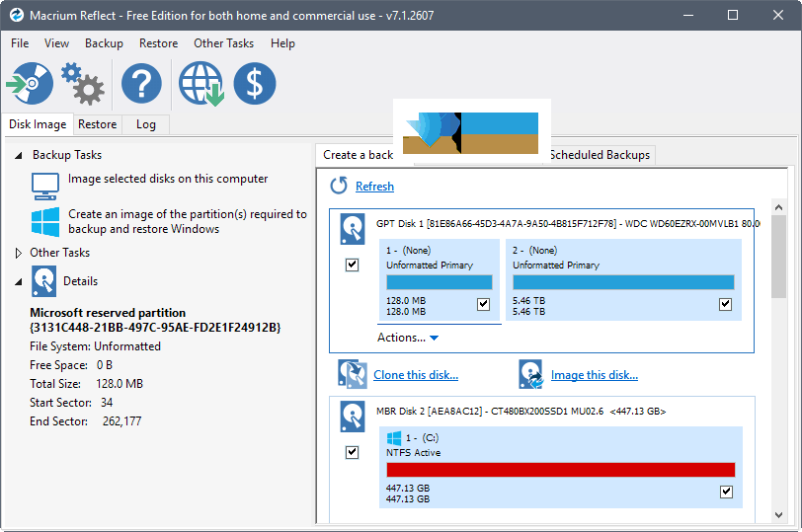Click the MBR Disk 2 header text
802x532 pixels.
tap(521, 412)
